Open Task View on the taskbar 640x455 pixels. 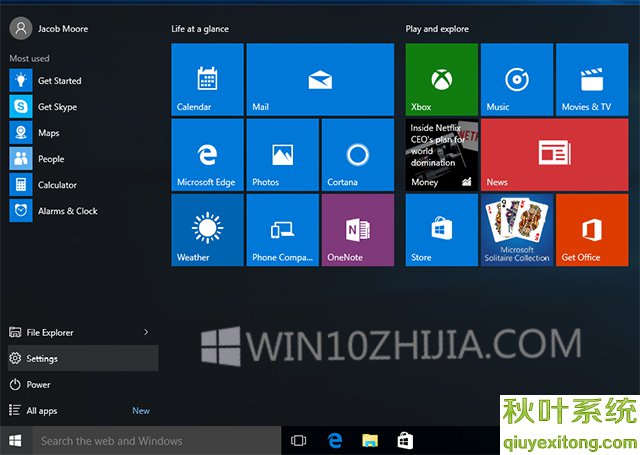pyautogui.click(x=298, y=441)
